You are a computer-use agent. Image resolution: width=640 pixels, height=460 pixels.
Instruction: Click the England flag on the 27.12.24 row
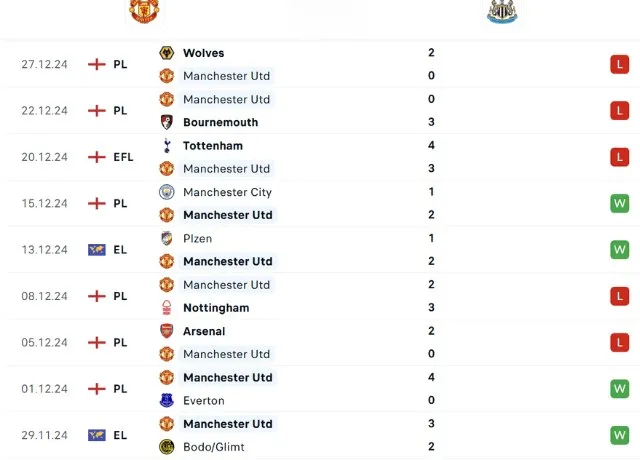(97, 64)
